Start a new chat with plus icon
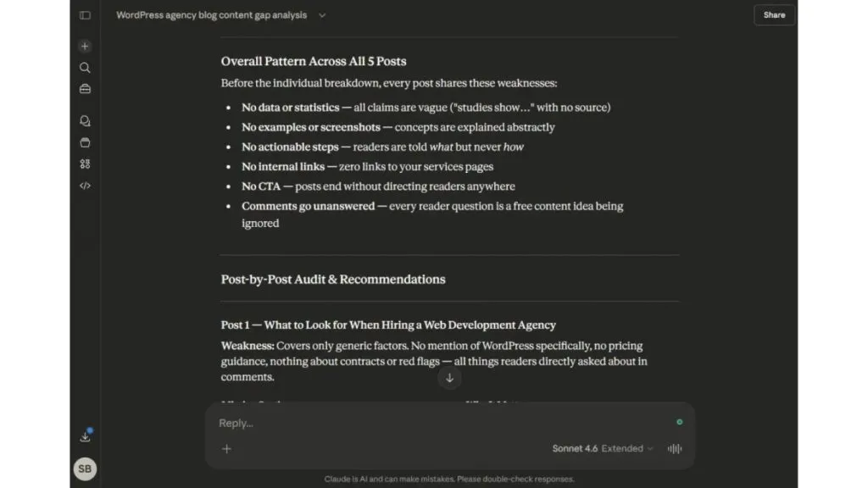Image resolution: width=868 pixels, height=488 pixels. (85, 46)
